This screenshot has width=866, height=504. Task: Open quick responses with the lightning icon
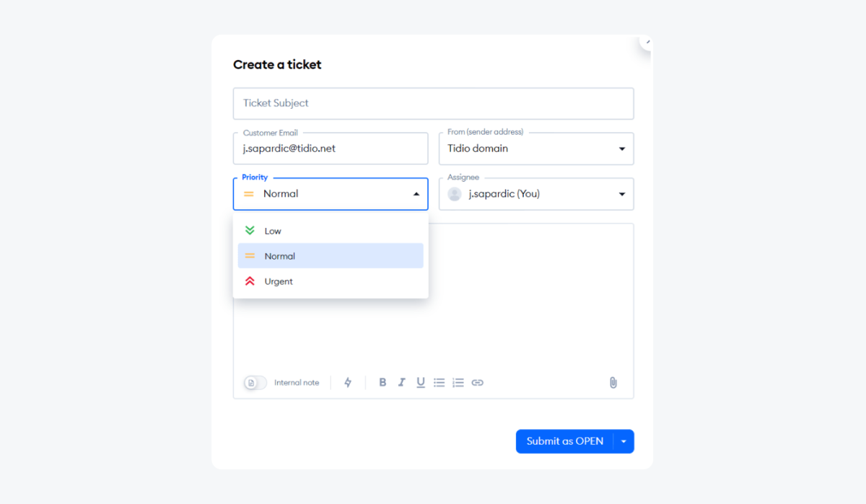point(348,382)
